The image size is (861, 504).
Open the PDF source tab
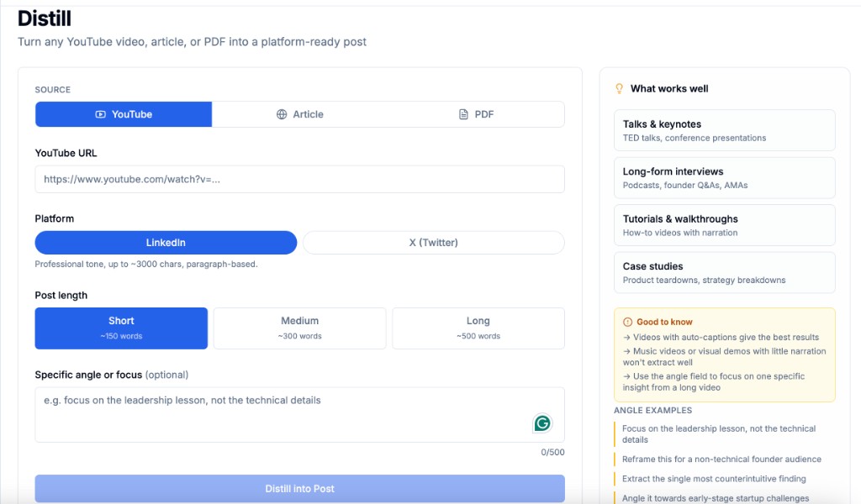point(476,114)
